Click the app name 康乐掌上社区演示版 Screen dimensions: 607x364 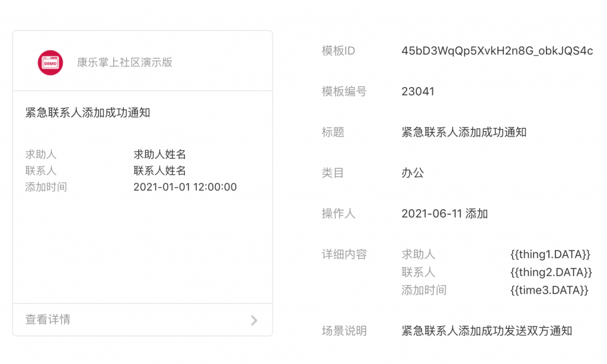[x=124, y=62]
